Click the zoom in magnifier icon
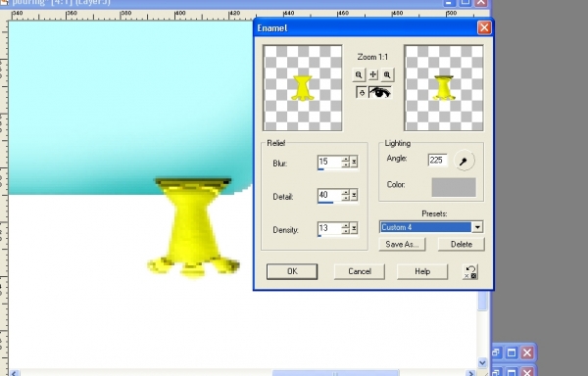Image resolution: width=588 pixels, height=376 pixels. tap(387, 74)
